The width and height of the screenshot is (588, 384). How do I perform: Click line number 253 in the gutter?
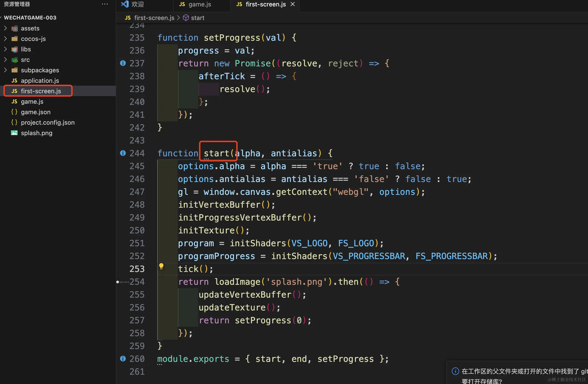pyautogui.click(x=137, y=269)
